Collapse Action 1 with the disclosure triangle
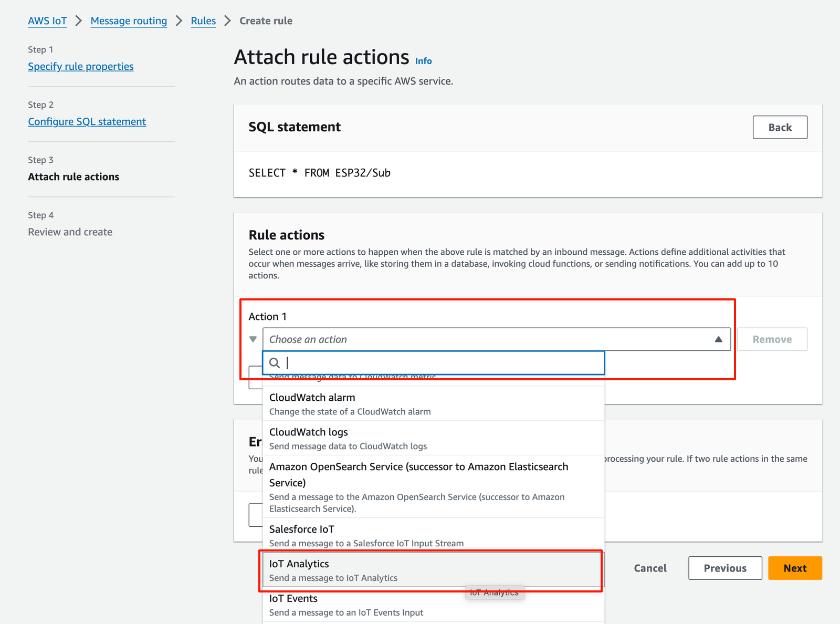 [x=253, y=339]
